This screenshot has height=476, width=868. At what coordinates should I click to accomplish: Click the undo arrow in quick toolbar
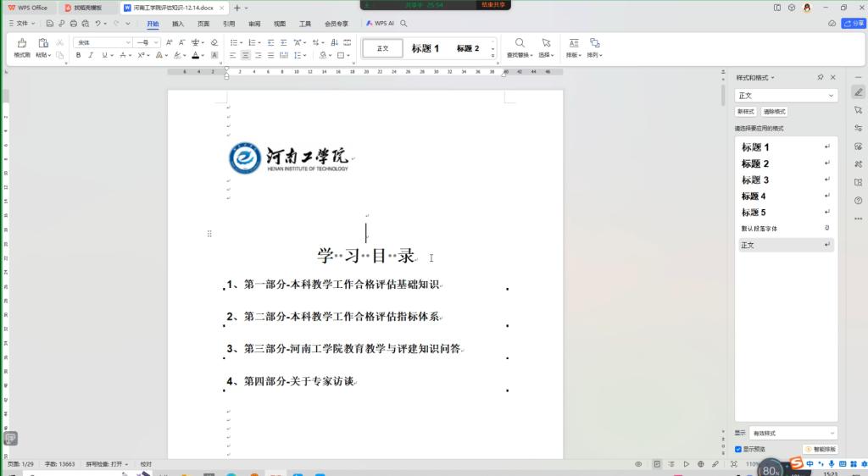[97, 24]
